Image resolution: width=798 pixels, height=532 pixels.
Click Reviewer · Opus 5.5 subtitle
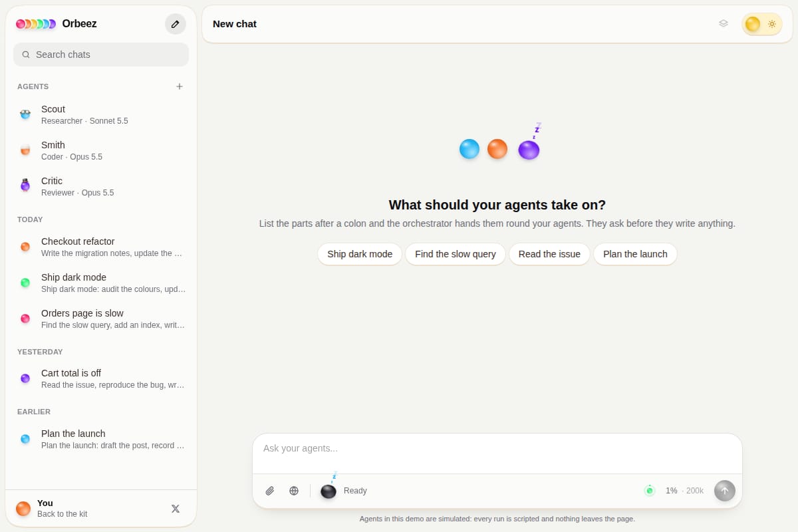tap(78, 193)
